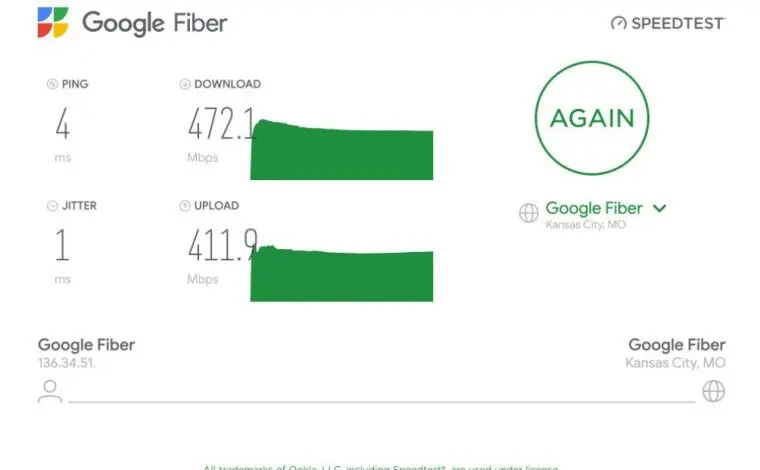This screenshot has width=760, height=470.
Task: Click the globe icon beside server name
Action: pyautogui.click(x=528, y=212)
